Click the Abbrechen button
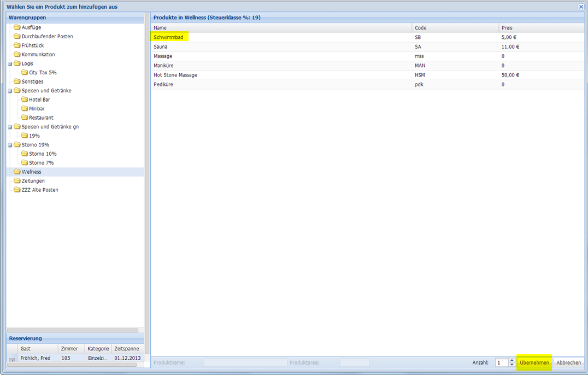The width and height of the screenshot is (588, 375). coord(568,362)
